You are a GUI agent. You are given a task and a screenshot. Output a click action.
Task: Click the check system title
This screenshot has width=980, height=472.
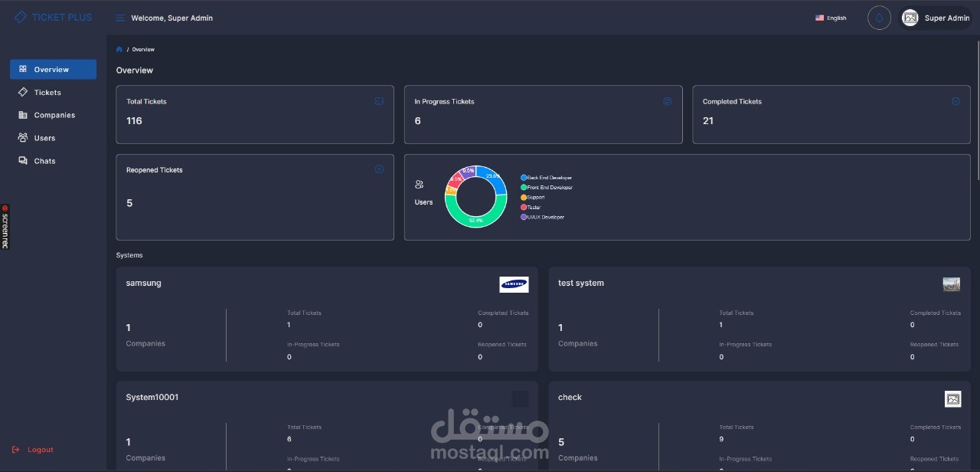pyautogui.click(x=570, y=397)
